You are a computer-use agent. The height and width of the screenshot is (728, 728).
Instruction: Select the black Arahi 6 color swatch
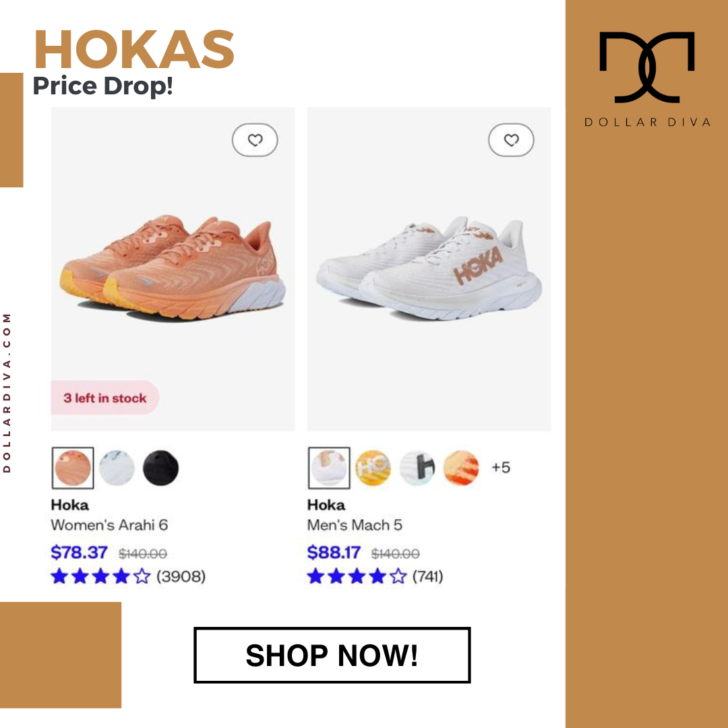[160, 468]
